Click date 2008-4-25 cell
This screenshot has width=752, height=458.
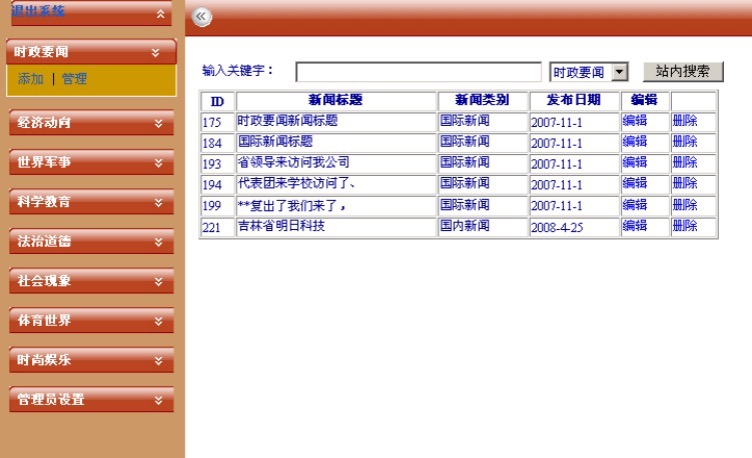[x=557, y=227]
